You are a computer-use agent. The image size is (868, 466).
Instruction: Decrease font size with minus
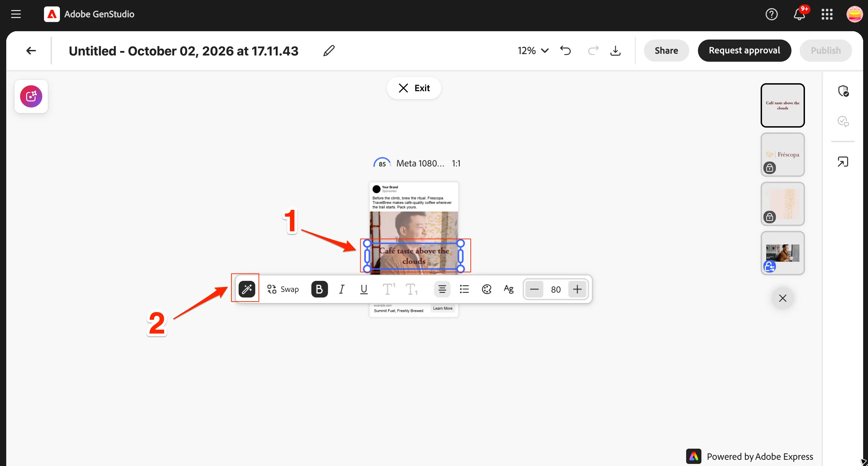pos(534,289)
